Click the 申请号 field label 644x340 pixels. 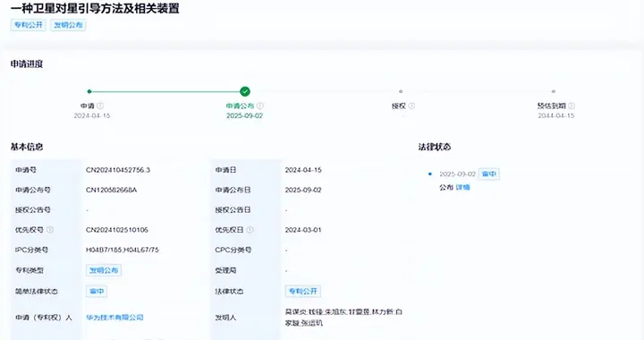point(26,170)
